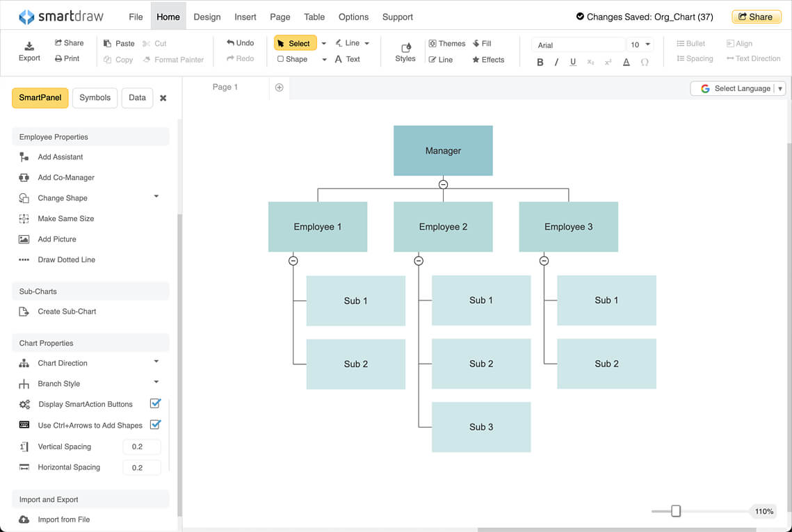The width and height of the screenshot is (792, 532).
Task: Switch to the Symbols tab
Action: pos(95,97)
